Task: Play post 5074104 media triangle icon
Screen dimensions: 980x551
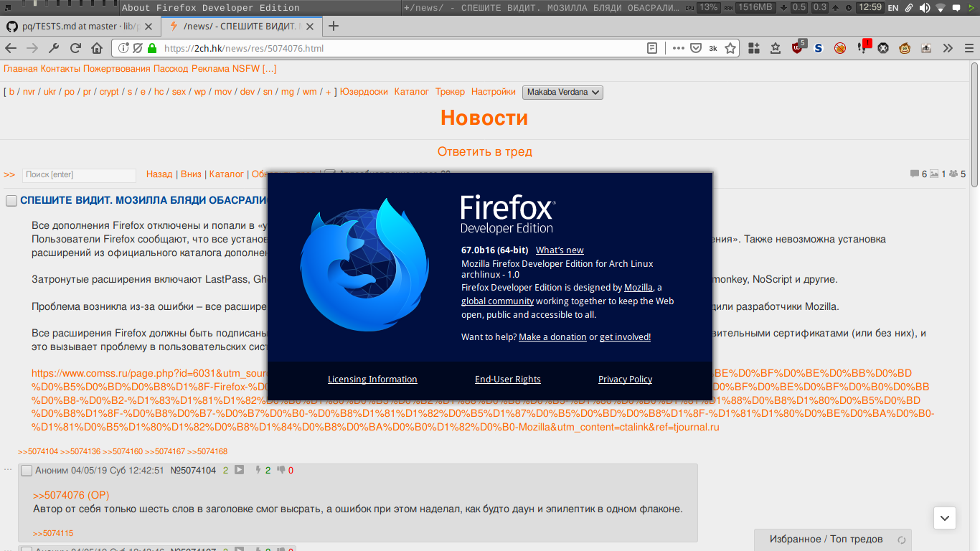Action: (x=240, y=470)
